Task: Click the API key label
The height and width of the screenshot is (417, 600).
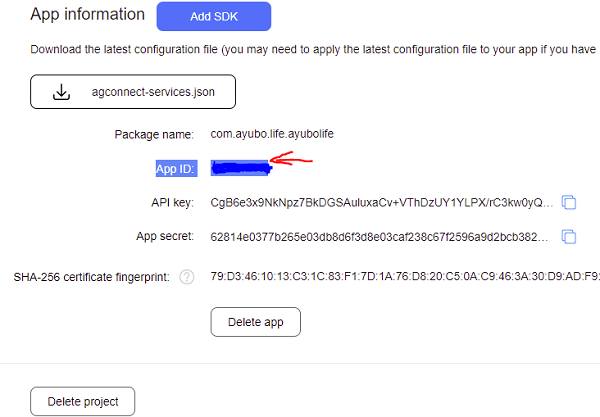Action: 171,203
